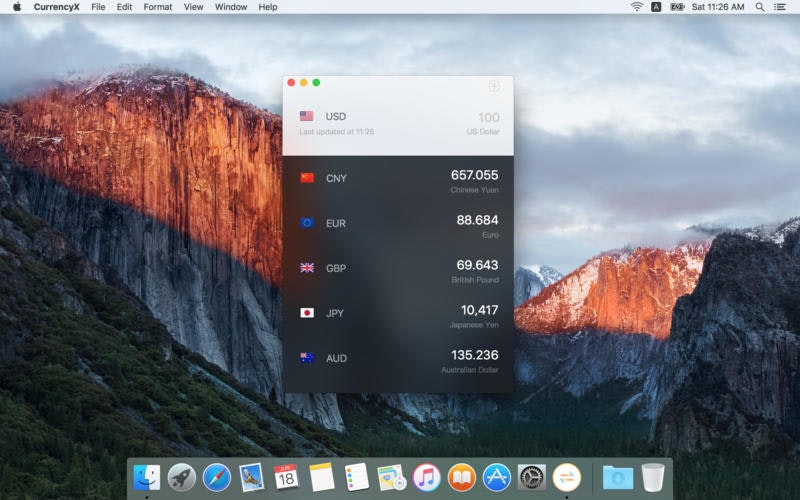Launch iTunes from the dock
Viewport: 800px width, 500px height.
click(x=427, y=478)
